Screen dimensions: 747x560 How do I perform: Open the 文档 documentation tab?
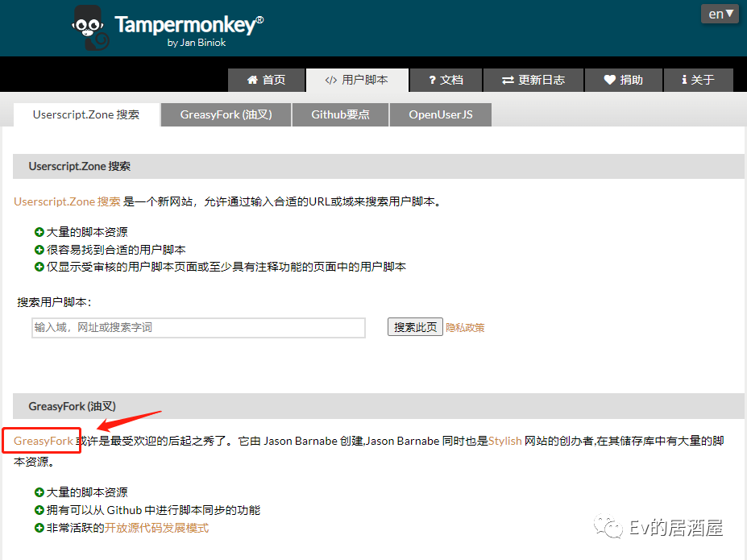[446, 80]
